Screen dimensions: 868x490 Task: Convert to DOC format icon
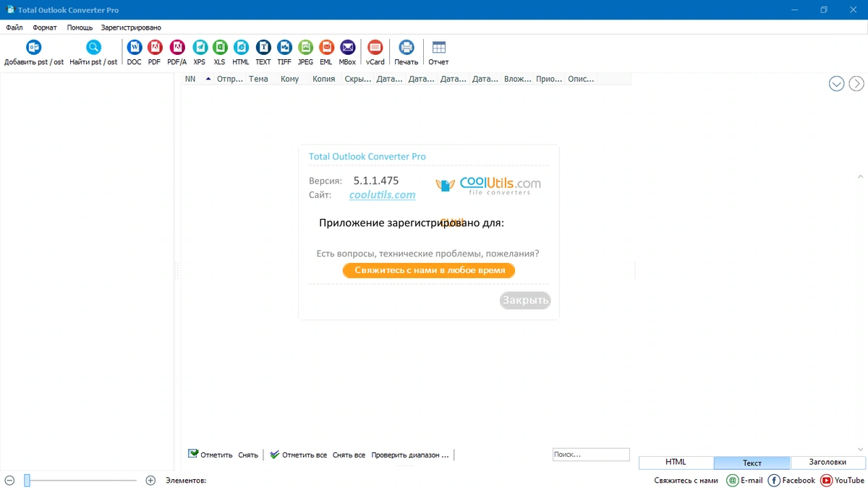135,48
